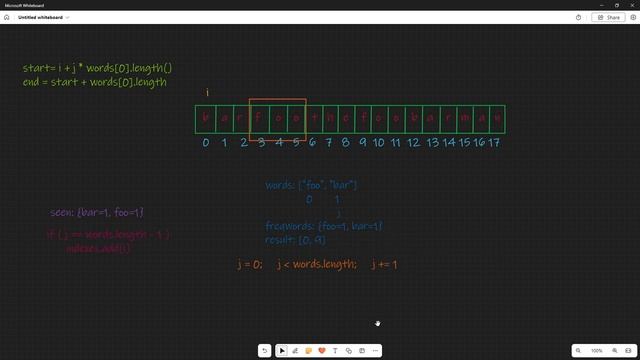Select the array cell containing letter 'n'
Image resolution: width=640 pixels, height=360 pixels.
[x=498, y=119]
